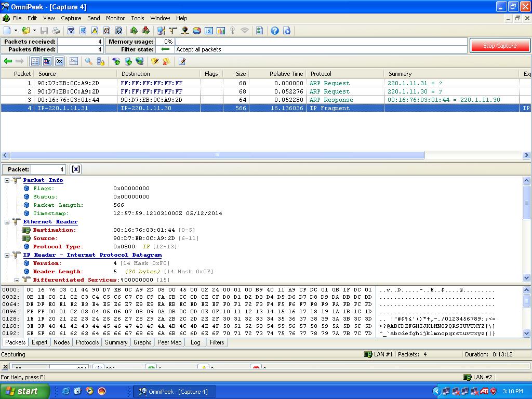
Task: Click the Print toolbar icon
Action: click(56, 31)
